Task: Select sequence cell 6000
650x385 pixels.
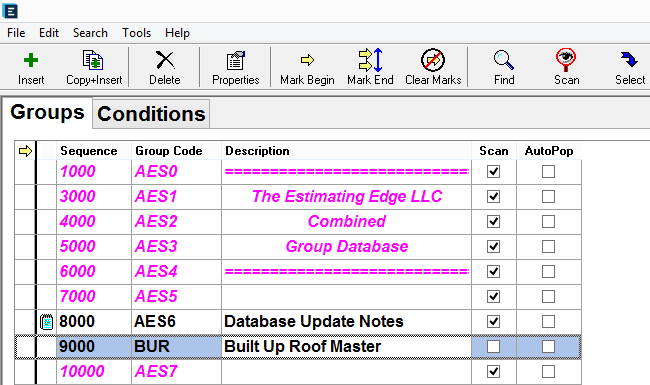Action: (94, 271)
